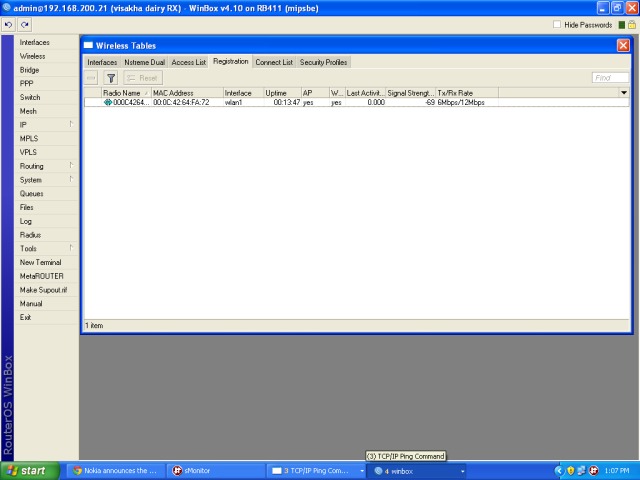Viewport: 640px width, 480px height.
Task: Click the taskbar clock showing 1:07 PM
Action: [617, 471]
